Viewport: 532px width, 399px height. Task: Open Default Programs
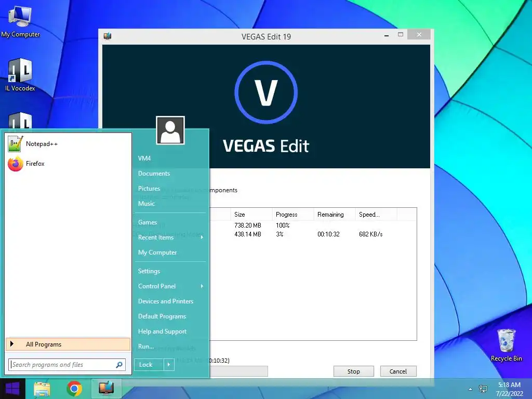point(162,316)
